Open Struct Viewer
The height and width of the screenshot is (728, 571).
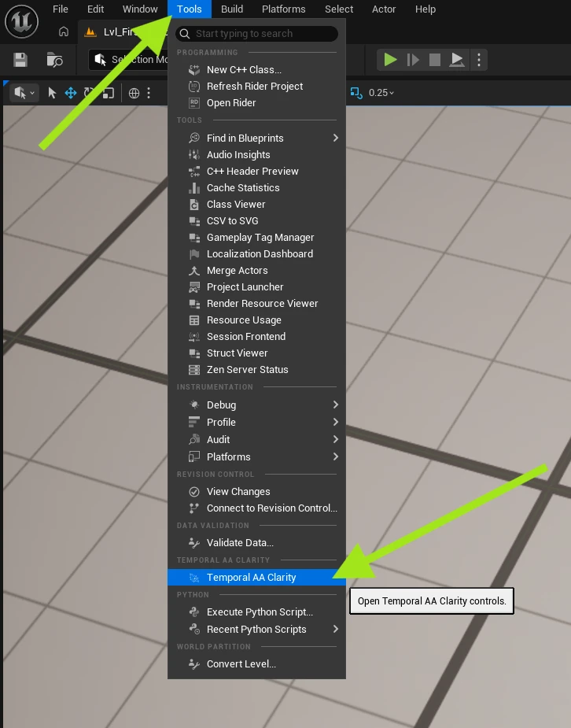(x=256, y=353)
